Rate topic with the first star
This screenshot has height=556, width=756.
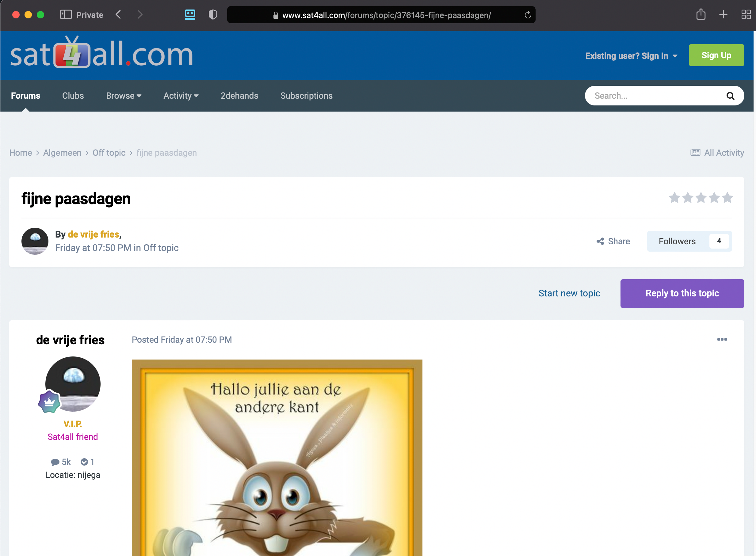click(x=674, y=198)
